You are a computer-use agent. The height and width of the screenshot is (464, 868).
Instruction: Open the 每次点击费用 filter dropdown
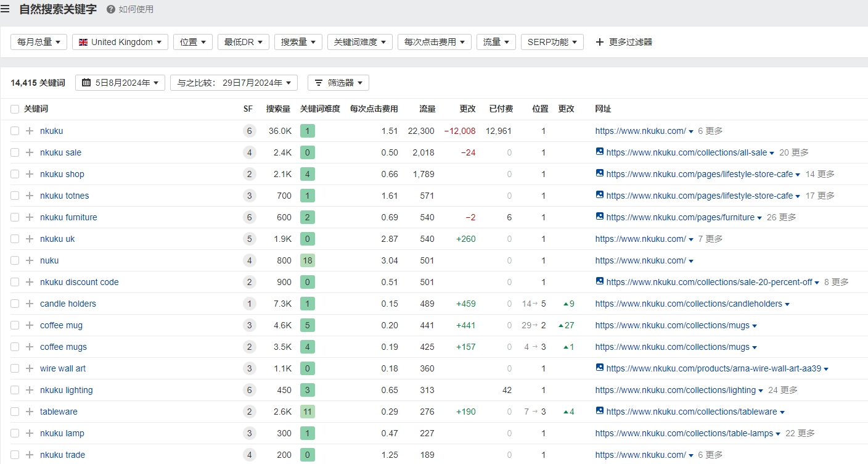(435, 42)
